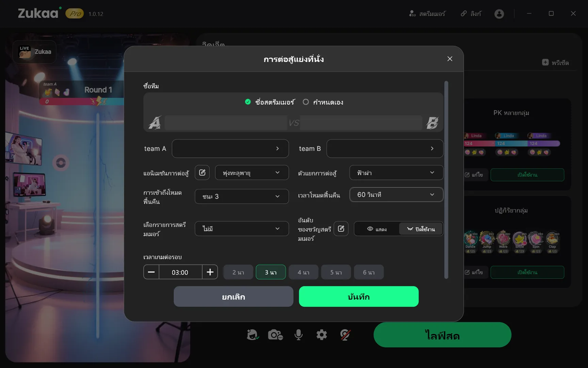
Task: Click the edit icon beside battle animation
Action: click(202, 172)
